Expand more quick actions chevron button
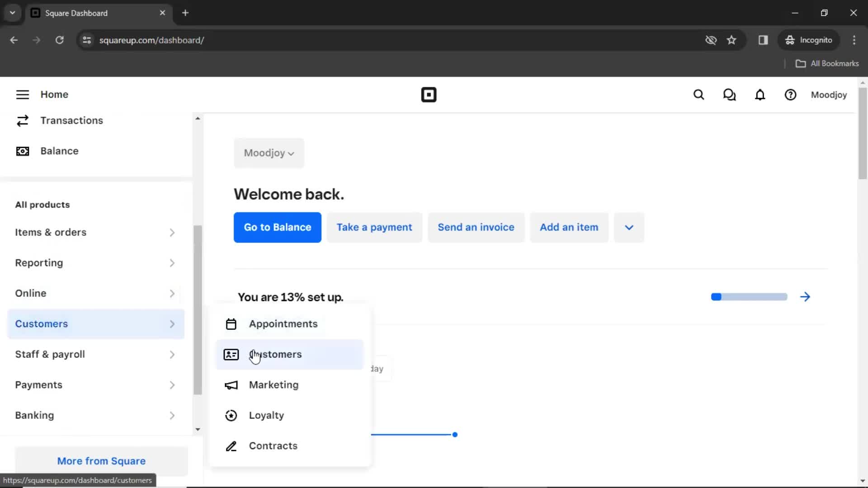The image size is (868, 488). [629, 227]
